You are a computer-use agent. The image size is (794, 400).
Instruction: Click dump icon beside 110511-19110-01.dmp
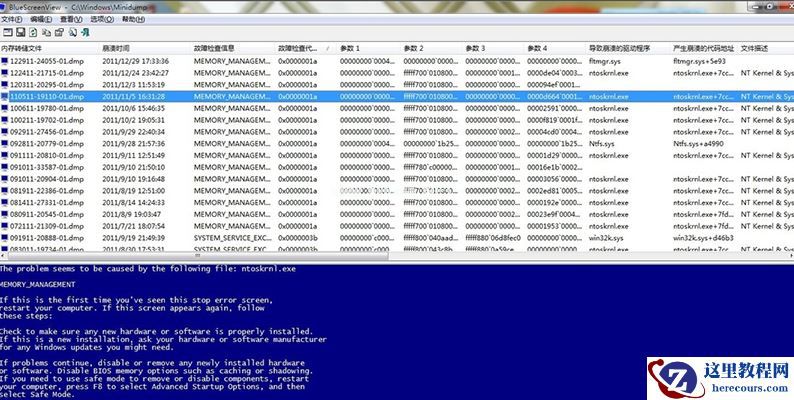pos(5,97)
